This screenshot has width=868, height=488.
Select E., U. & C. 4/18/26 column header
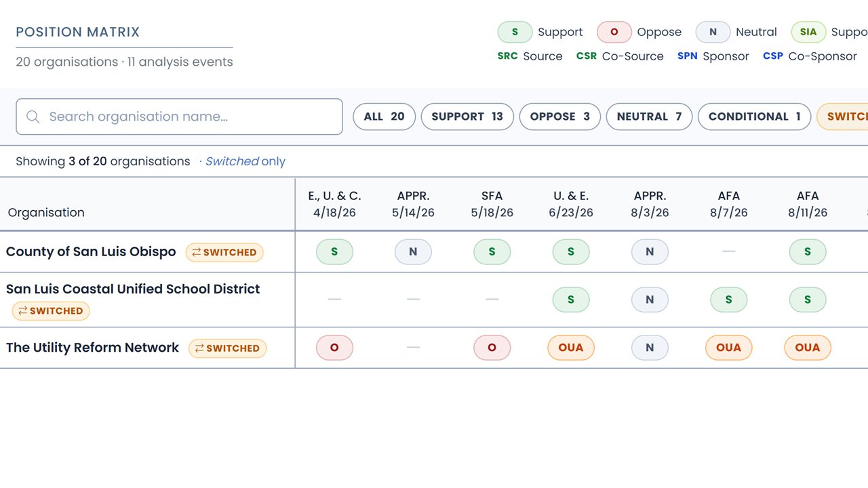pos(334,204)
